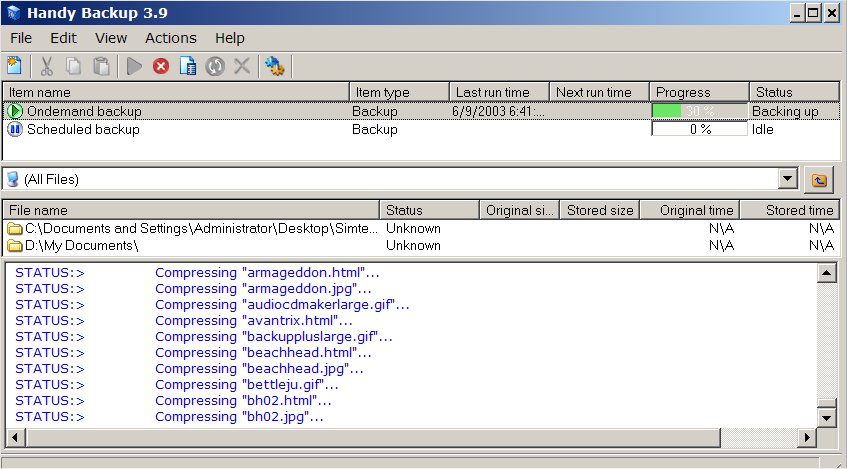Open settings via the gear icon
This screenshot has height=469, width=847.
pyautogui.click(x=274, y=66)
